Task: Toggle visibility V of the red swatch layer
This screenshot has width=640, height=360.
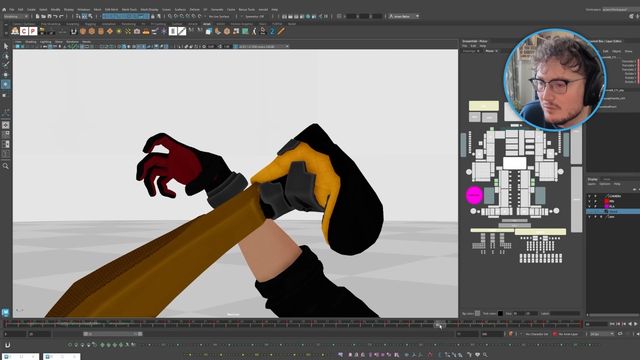Action: (x=589, y=201)
